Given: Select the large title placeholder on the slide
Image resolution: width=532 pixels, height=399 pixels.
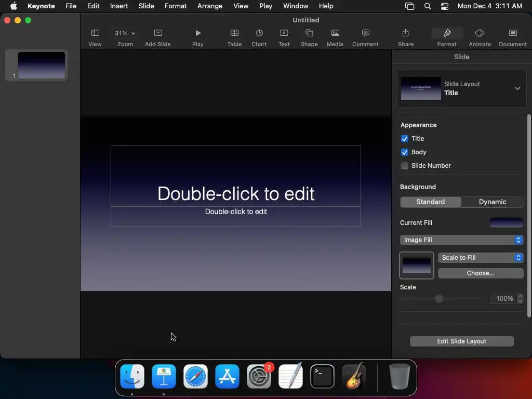Looking at the screenshot, I should [x=236, y=176].
